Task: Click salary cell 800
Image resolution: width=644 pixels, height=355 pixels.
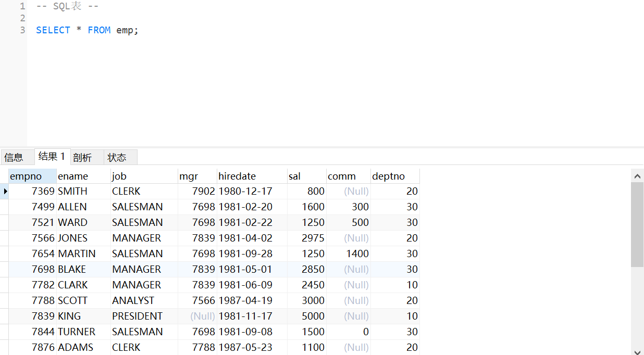Action: [x=307, y=191]
